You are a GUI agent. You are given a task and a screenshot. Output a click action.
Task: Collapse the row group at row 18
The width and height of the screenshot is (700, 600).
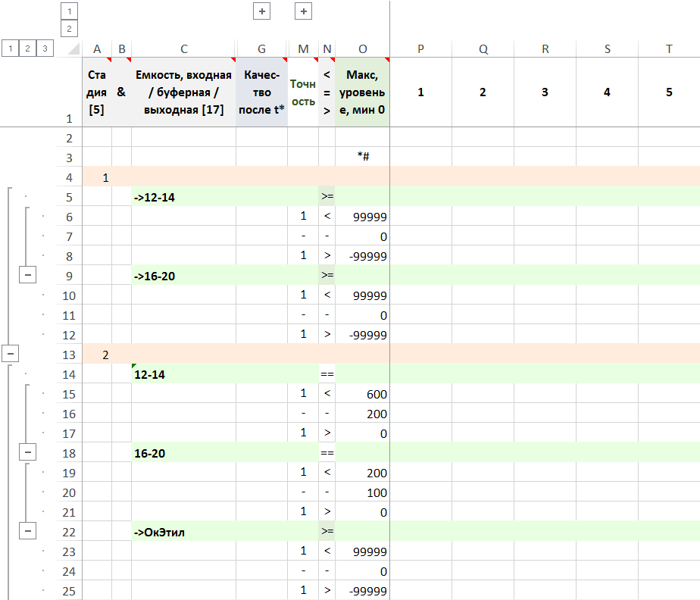point(28,453)
